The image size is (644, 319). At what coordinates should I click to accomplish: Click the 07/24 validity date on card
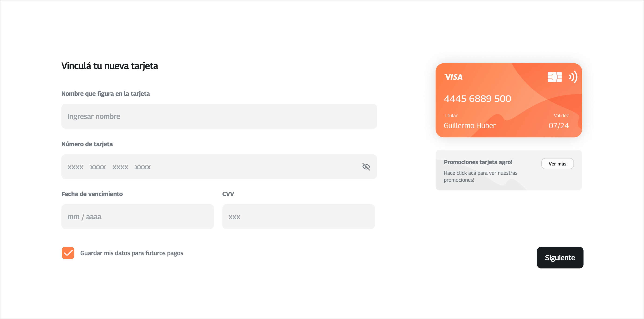click(558, 126)
